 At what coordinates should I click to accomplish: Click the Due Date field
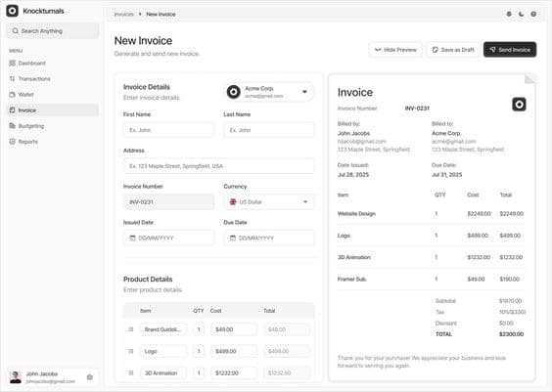point(269,238)
